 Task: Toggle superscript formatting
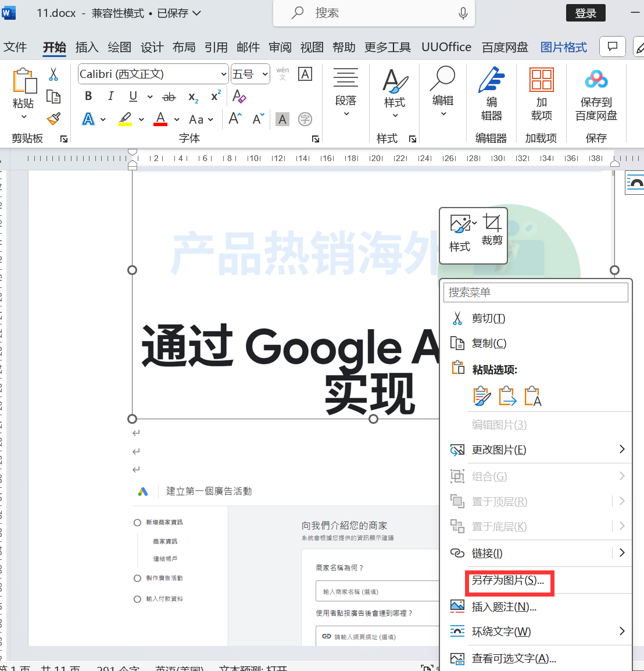tap(216, 96)
